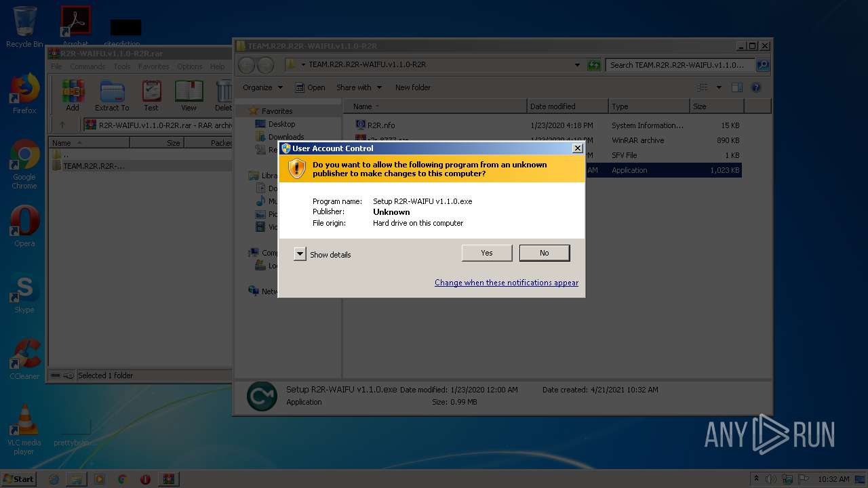Viewport: 868px width, 488px height.
Task: Open the Recycle Bin desktop icon
Action: (x=24, y=27)
